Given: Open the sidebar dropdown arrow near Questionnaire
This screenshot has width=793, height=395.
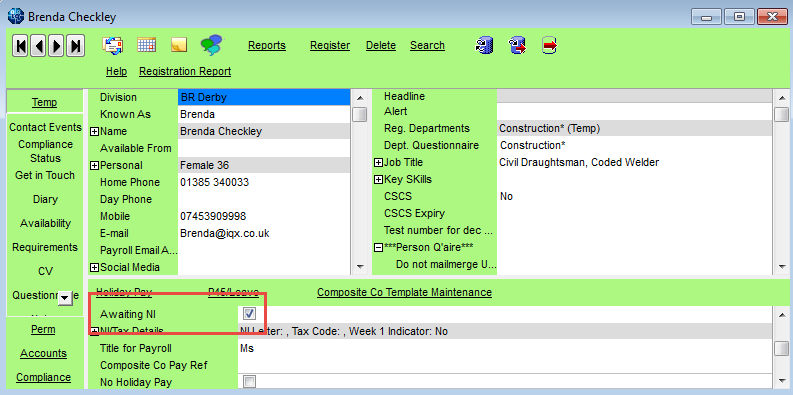Looking at the screenshot, I should tap(65, 298).
